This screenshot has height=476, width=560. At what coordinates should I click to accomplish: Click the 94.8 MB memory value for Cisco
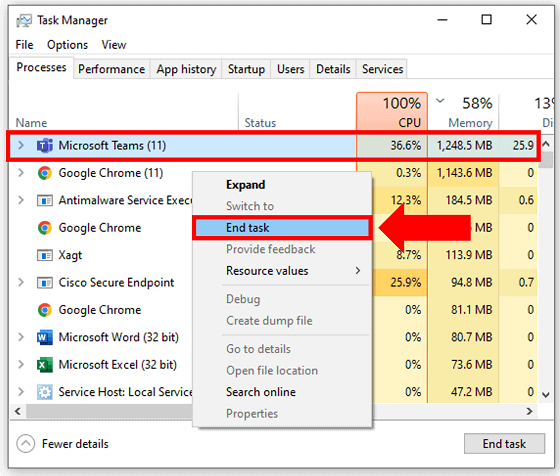[471, 282]
